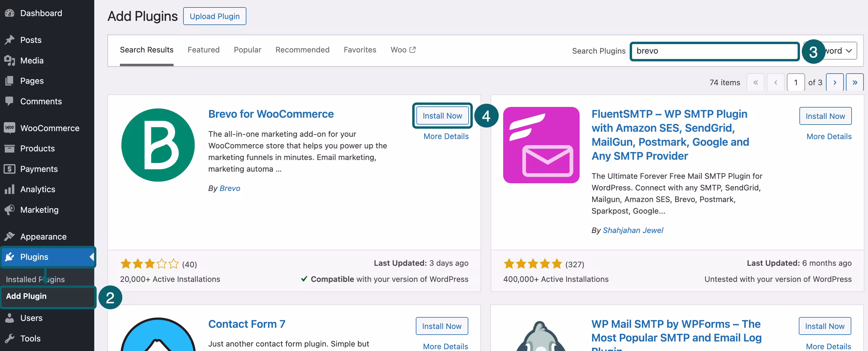Go to the next results page

[x=835, y=83]
